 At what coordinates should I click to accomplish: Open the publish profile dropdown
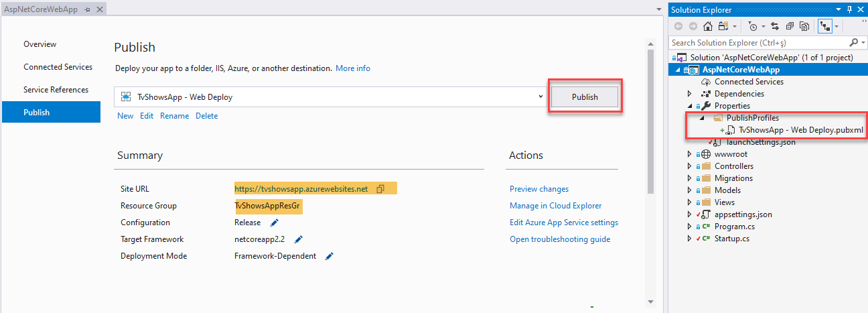540,97
